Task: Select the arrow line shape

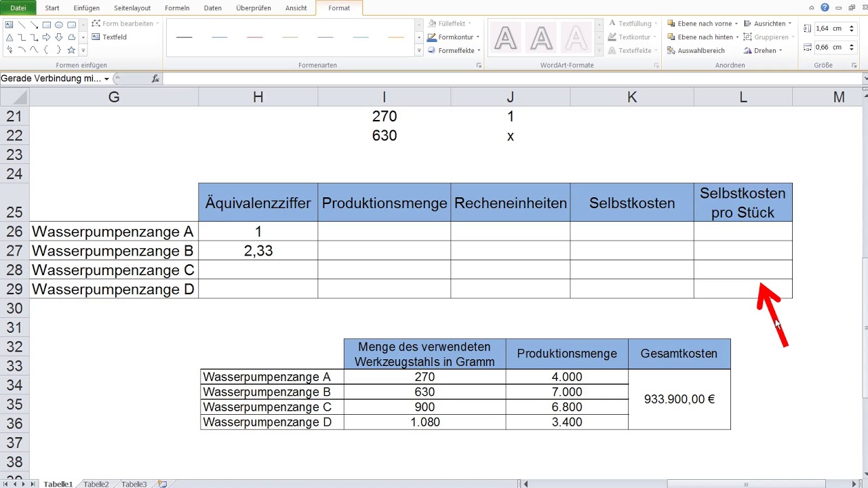Action: [34, 25]
